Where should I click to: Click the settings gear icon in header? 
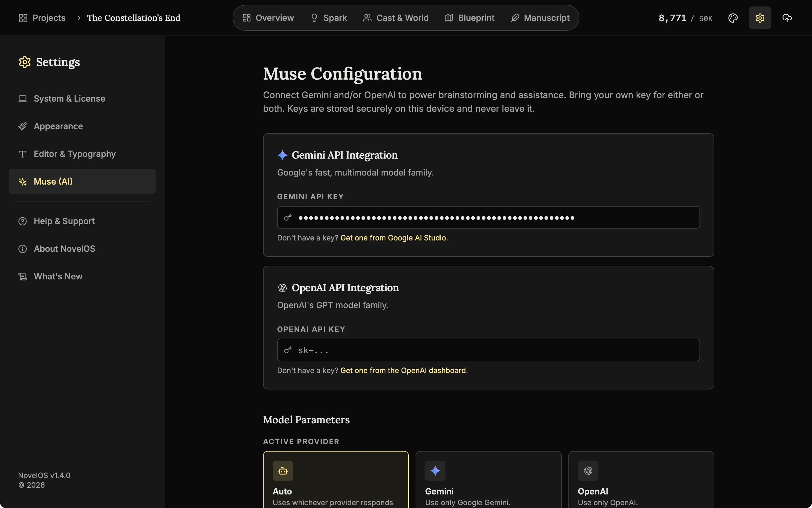(x=760, y=18)
